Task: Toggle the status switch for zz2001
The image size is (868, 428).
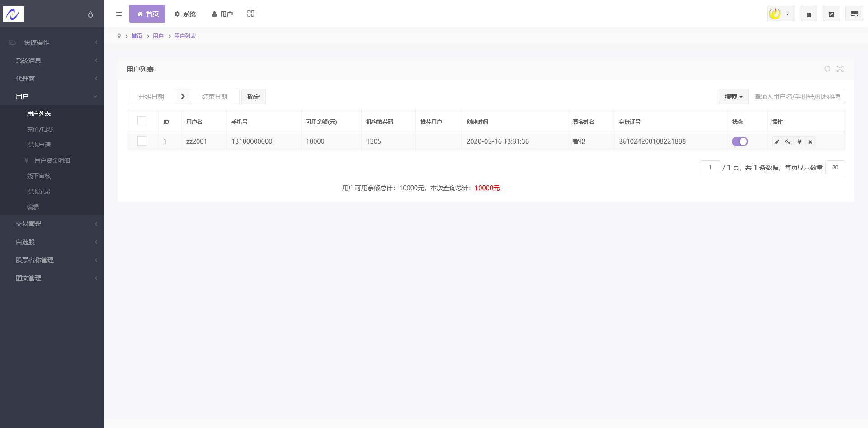Action: pos(740,141)
